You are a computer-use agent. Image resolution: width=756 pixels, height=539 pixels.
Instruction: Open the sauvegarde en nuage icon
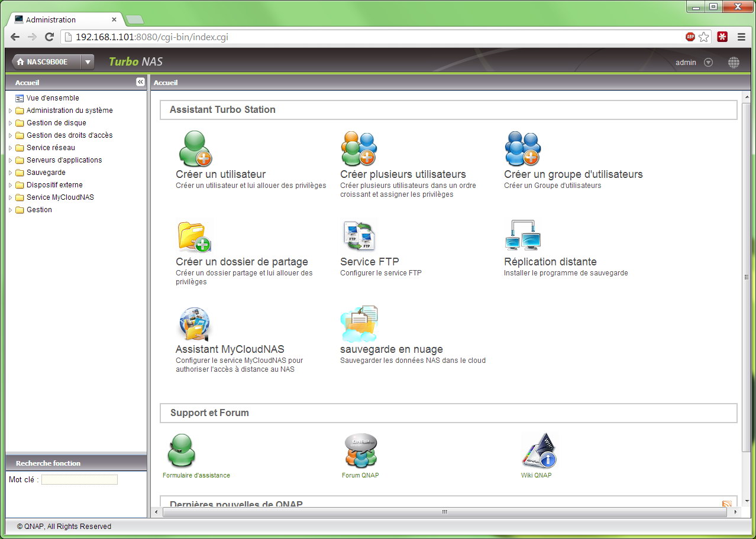click(359, 324)
